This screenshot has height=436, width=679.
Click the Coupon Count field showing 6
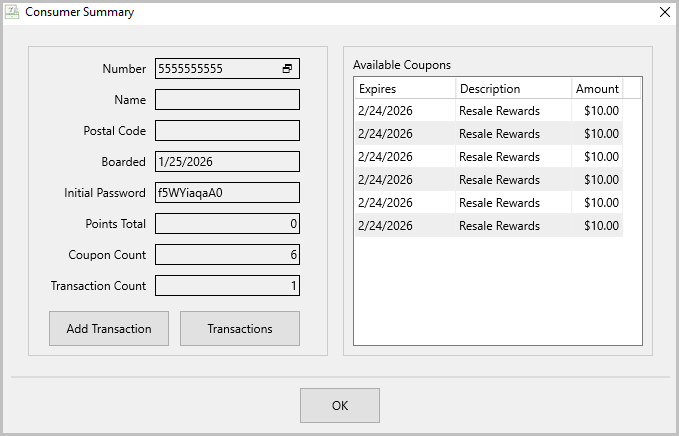pyautogui.click(x=227, y=255)
